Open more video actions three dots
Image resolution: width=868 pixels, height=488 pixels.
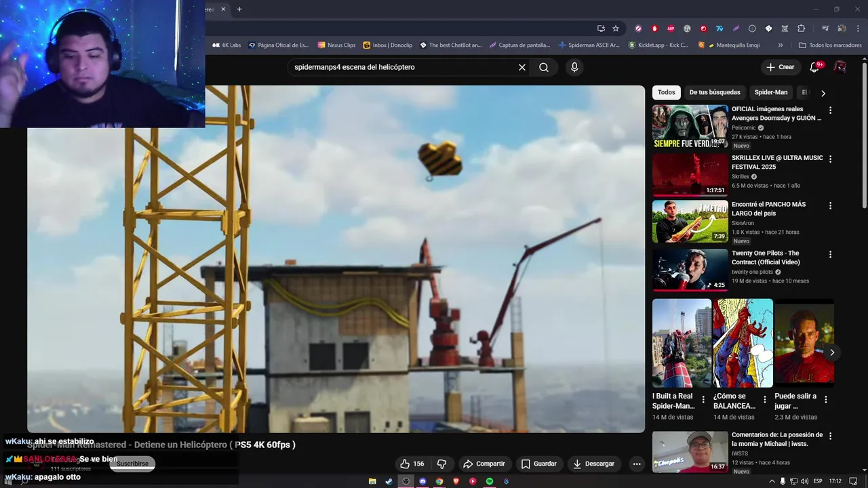tap(636, 464)
